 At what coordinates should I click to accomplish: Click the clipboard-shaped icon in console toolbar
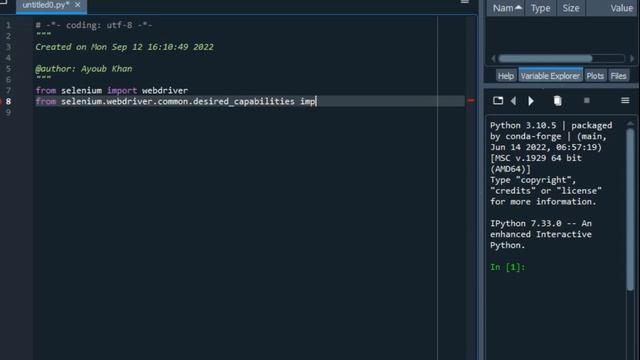[558, 100]
